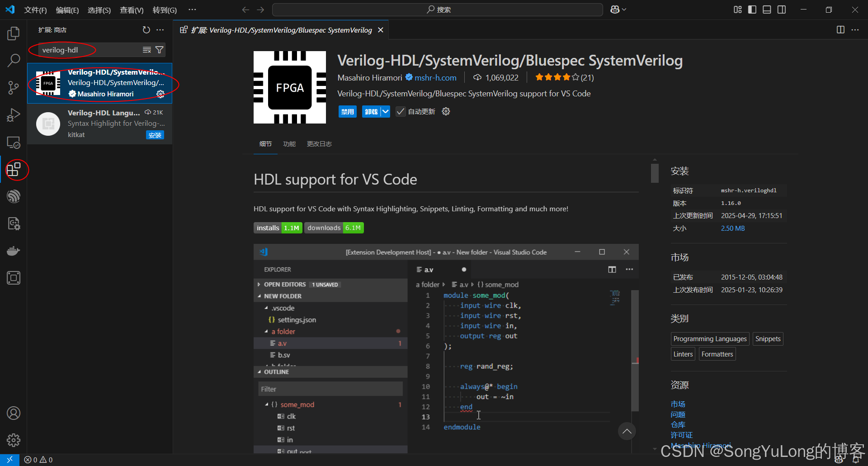Open the 查看(V) menu
Viewport: 868px width, 466px height.
click(132, 10)
